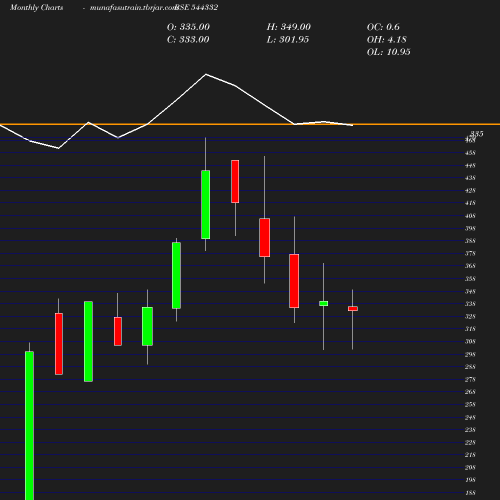Click the 385 price axis label

click(x=470, y=241)
